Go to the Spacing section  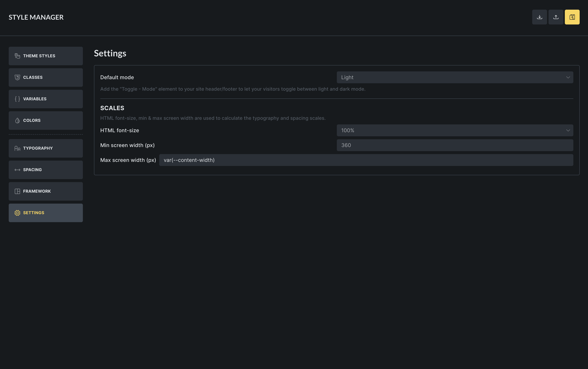pyautogui.click(x=46, y=170)
